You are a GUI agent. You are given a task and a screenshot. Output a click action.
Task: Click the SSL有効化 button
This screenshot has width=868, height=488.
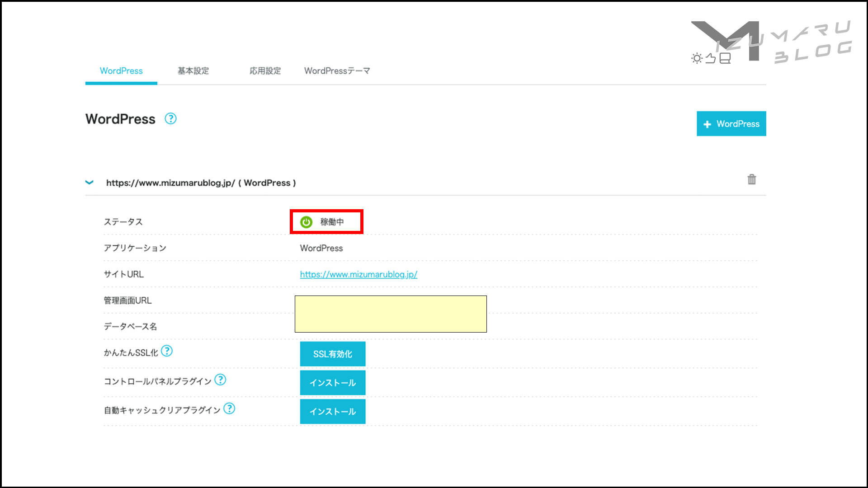coord(333,354)
